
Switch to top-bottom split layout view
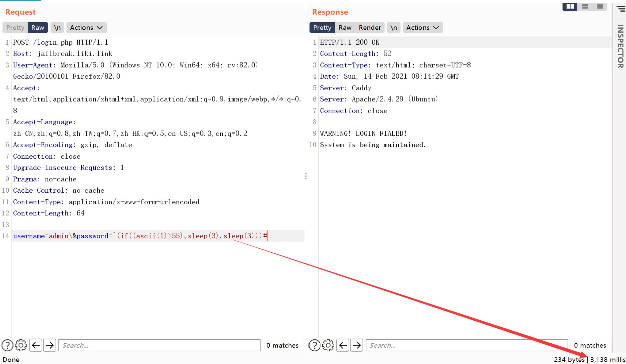coord(585,7)
